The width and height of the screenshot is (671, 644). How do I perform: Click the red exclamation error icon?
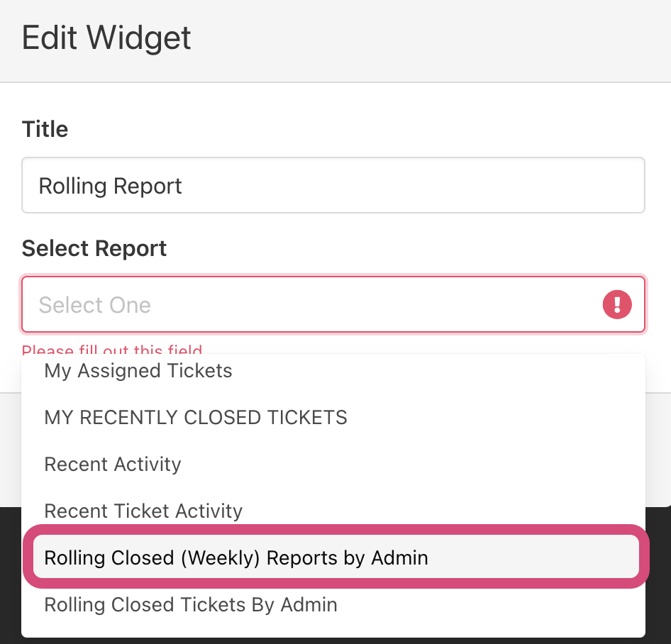[x=617, y=305]
